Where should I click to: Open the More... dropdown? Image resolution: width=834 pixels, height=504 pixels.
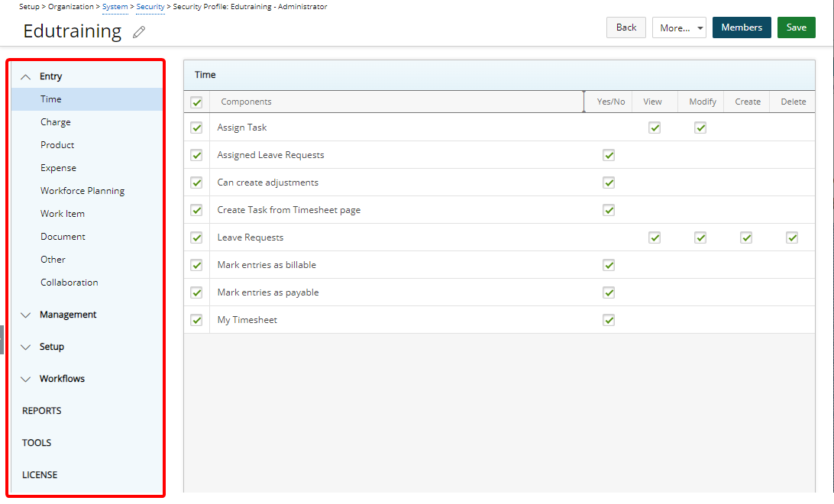pos(679,27)
